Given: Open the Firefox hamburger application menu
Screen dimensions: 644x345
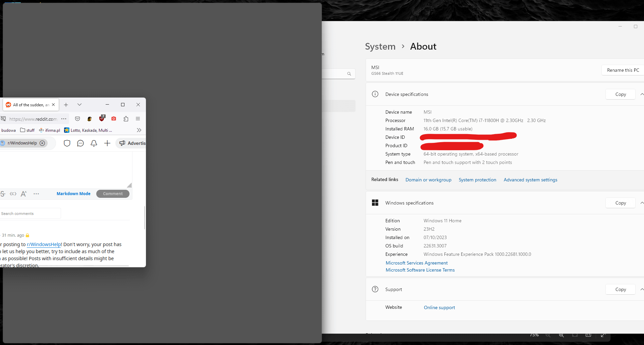Looking at the screenshot, I should pyautogui.click(x=138, y=119).
